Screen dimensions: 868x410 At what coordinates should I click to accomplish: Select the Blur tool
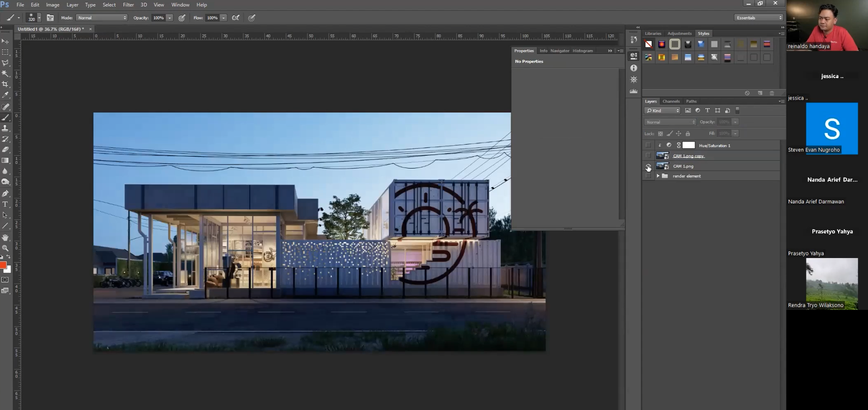click(x=6, y=171)
